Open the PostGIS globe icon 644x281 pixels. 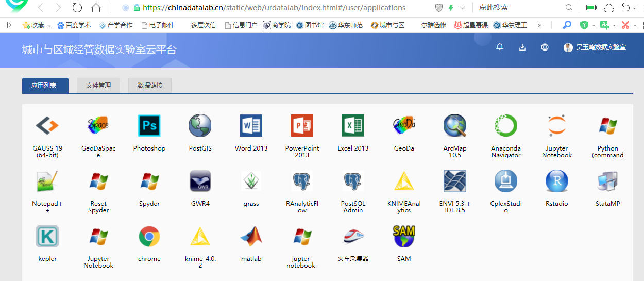[x=200, y=125]
